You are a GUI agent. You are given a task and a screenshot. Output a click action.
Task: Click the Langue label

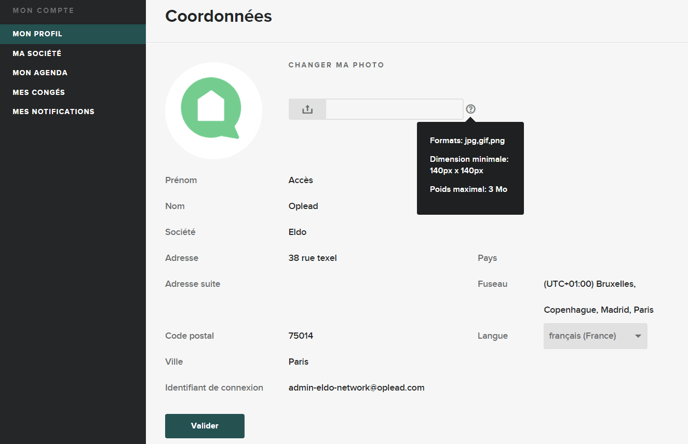tap(492, 336)
